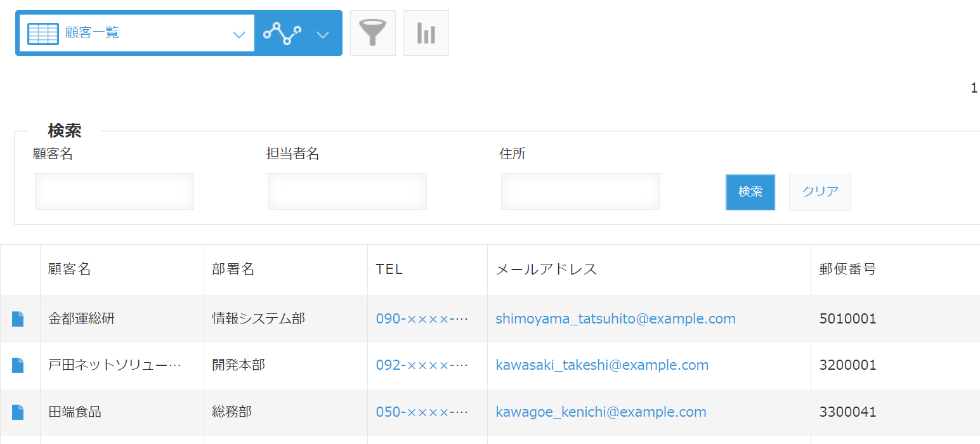The image size is (980, 444).
Task: Open the bar chart aggregation icon
Action: point(426,33)
